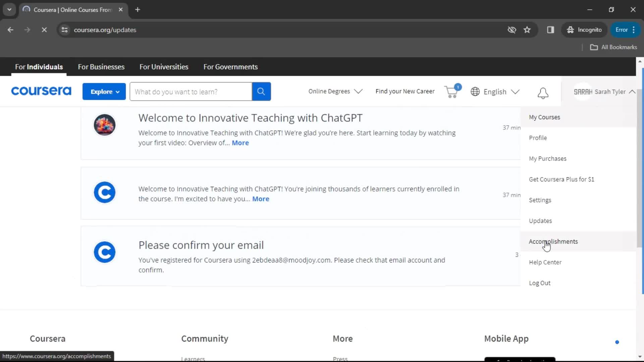644x362 pixels.
Task: Click the What do you want to learn search field
Action: 191,92
